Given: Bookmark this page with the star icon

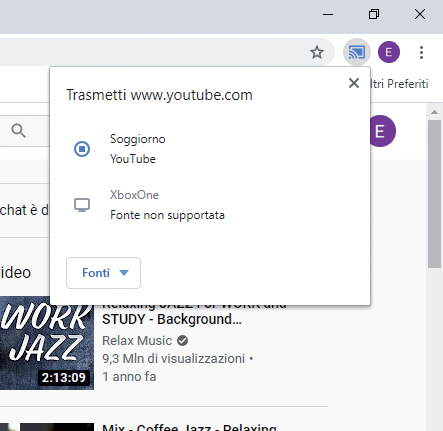Looking at the screenshot, I should click(x=317, y=52).
